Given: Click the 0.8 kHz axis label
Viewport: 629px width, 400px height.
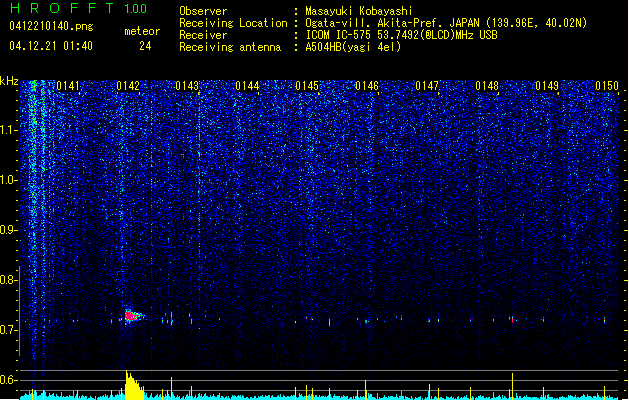Looking at the screenshot, I should [x=9, y=280].
